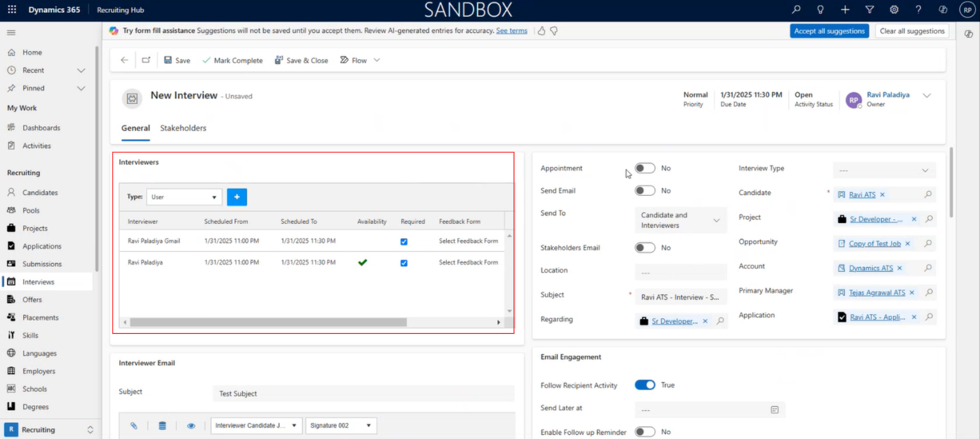The image size is (980, 439).
Task: Collapse the hamburger site map menu
Action: [x=11, y=33]
